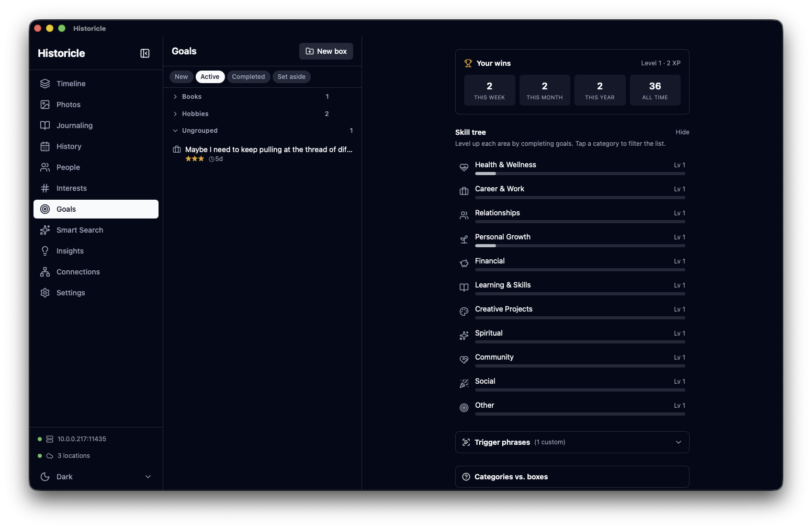Click the People sidebar icon
The height and width of the screenshot is (529, 812).
[x=45, y=167]
